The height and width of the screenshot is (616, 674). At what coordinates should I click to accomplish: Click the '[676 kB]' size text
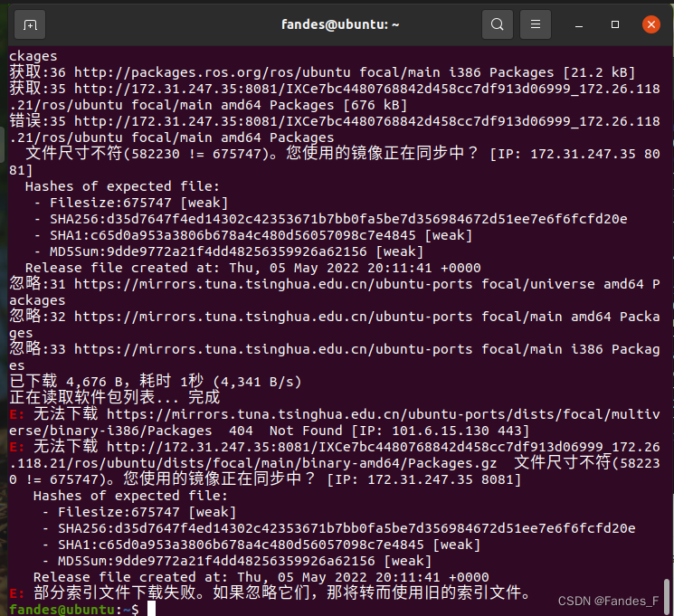coord(375,105)
